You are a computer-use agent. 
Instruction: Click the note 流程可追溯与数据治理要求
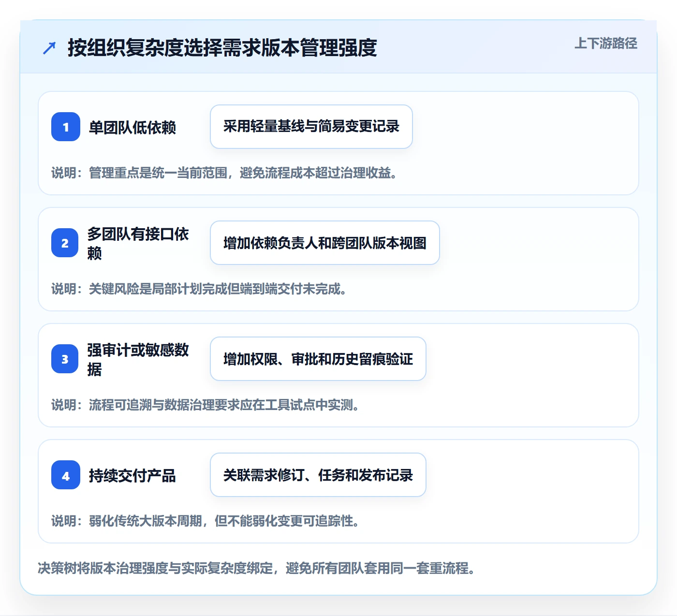coord(206,405)
